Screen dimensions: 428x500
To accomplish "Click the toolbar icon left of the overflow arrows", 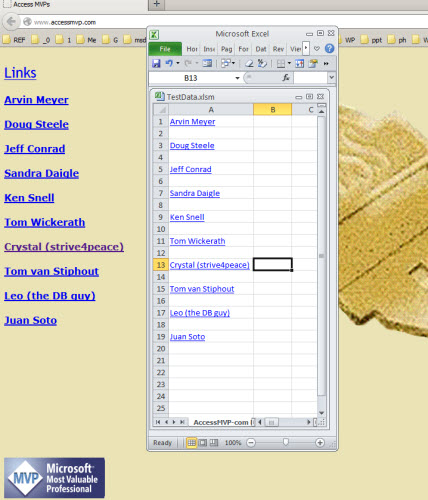I will point(313,63).
